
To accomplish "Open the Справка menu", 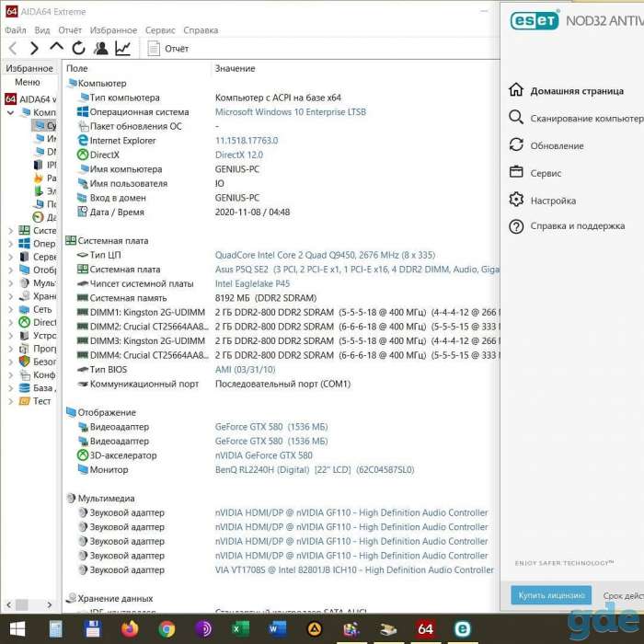I will (x=201, y=30).
